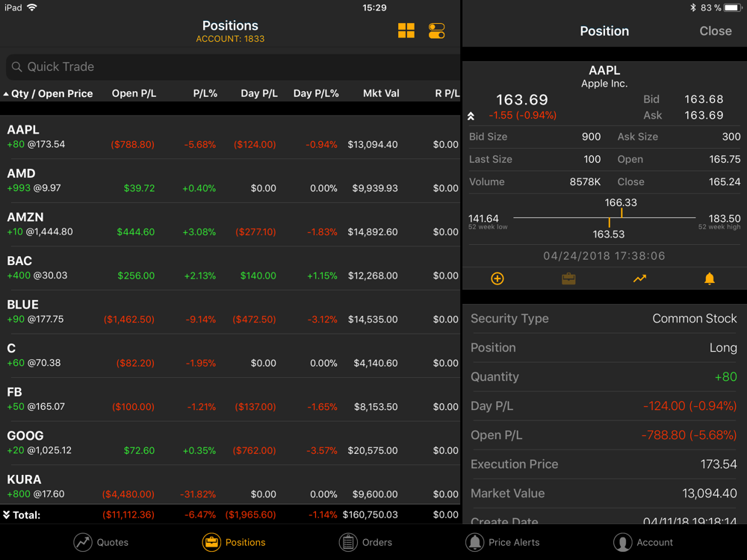The width and height of the screenshot is (747, 560).
Task: Open the Account tab
Action: click(x=643, y=542)
